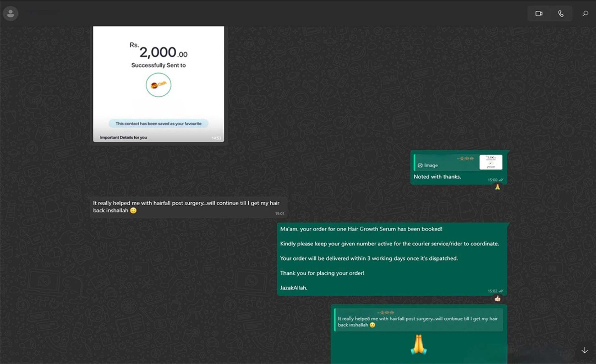The width and height of the screenshot is (596, 364).
Task: Click the smiling emoji in received hairfall message
Action: pos(133,210)
